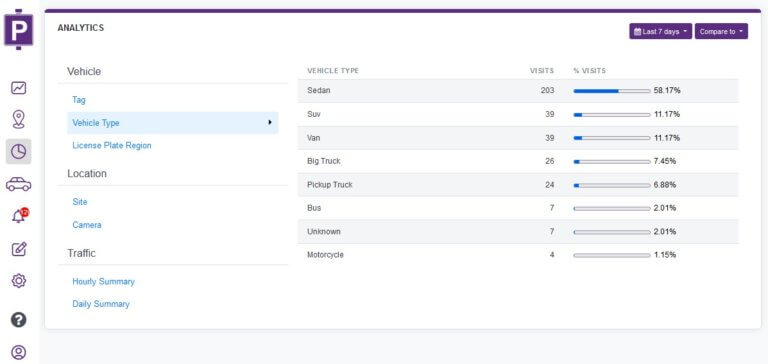Open the Last 7 days dropdown
The width and height of the screenshot is (768, 364).
[x=660, y=31]
